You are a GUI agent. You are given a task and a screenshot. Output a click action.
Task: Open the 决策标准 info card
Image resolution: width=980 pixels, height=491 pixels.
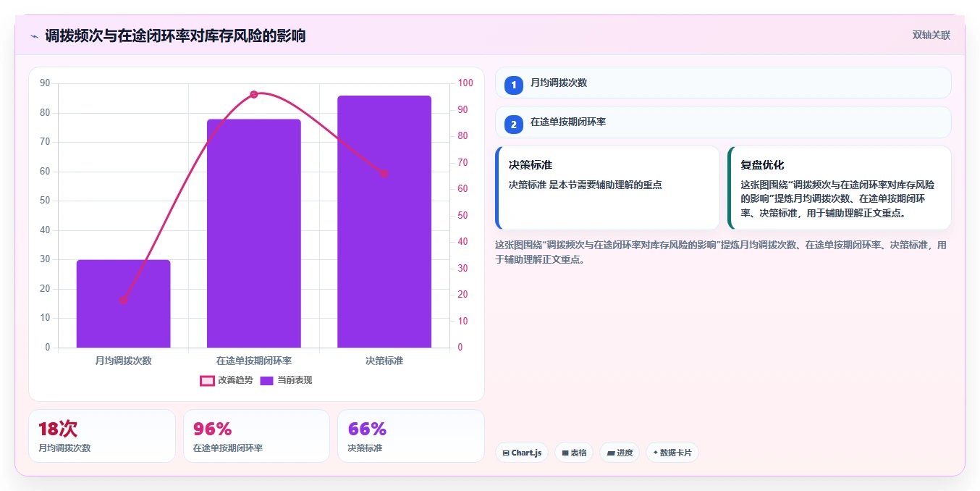point(607,188)
